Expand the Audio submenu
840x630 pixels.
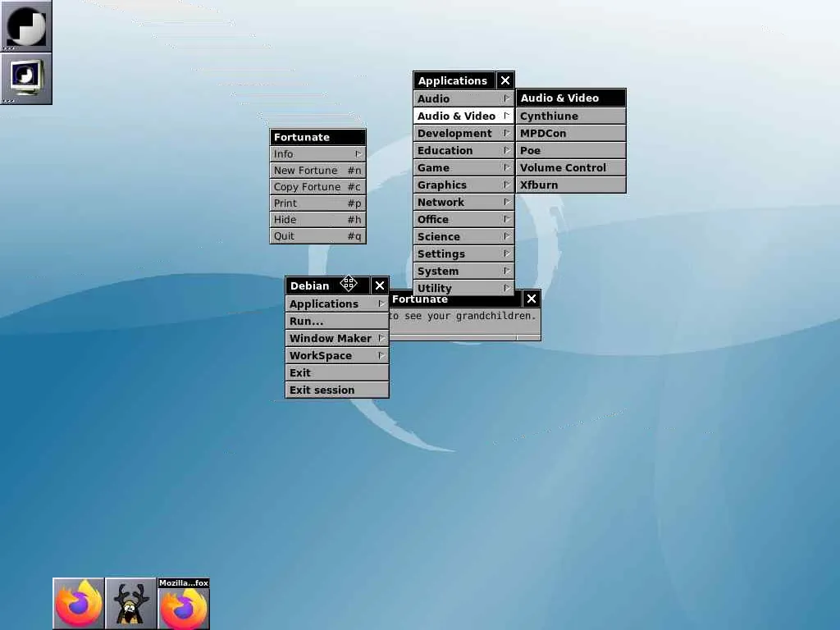[464, 98]
